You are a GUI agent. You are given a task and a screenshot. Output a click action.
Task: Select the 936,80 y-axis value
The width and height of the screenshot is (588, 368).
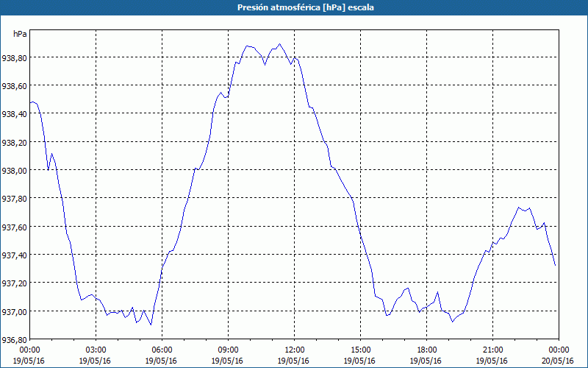14,341
